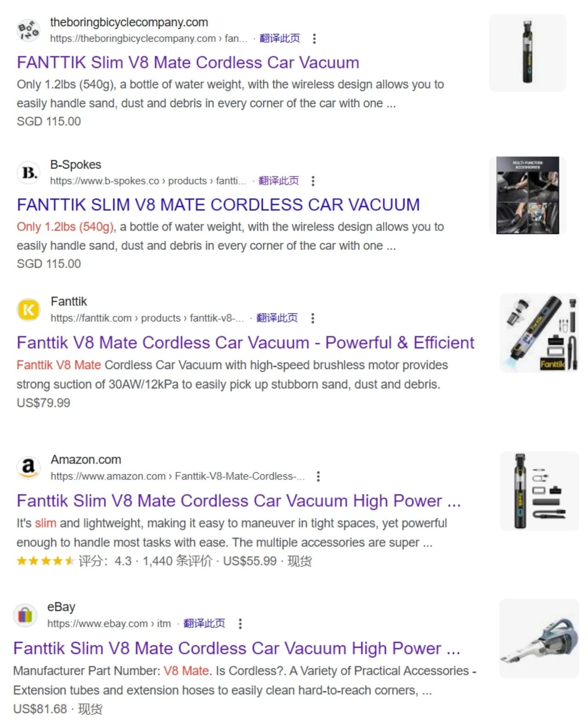Open three-dot menu for B-Spokes result
The width and height of the screenshot is (588, 723).
pos(313,181)
